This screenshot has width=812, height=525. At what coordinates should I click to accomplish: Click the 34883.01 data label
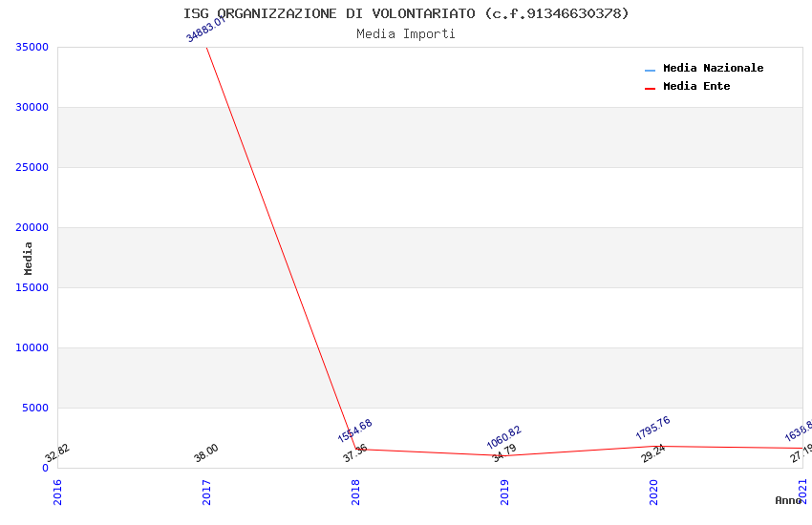coord(205,29)
